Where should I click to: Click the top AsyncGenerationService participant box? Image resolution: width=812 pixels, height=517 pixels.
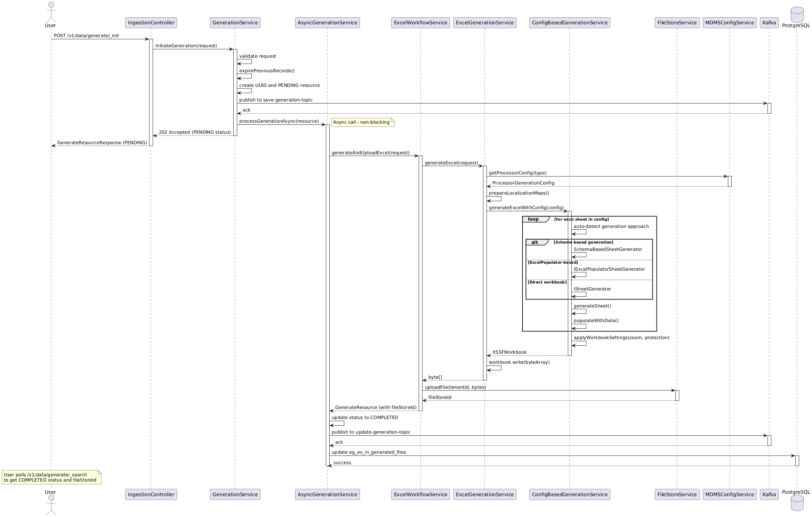(328, 23)
